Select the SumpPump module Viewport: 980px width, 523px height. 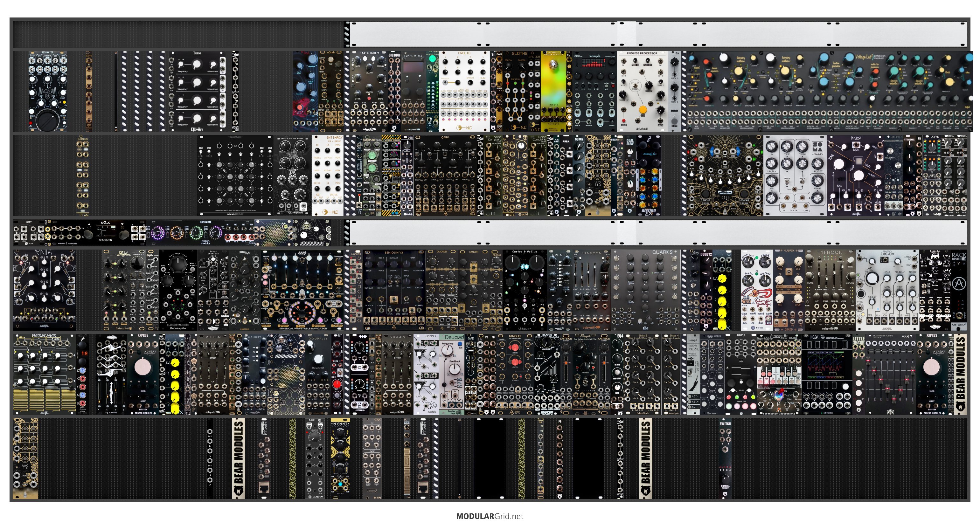pos(369,176)
